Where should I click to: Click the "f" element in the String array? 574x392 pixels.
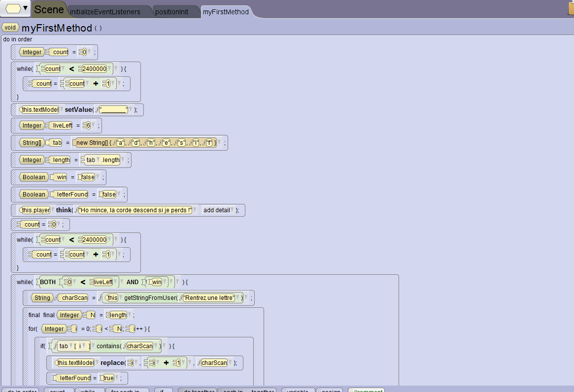(x=208, y=143)
